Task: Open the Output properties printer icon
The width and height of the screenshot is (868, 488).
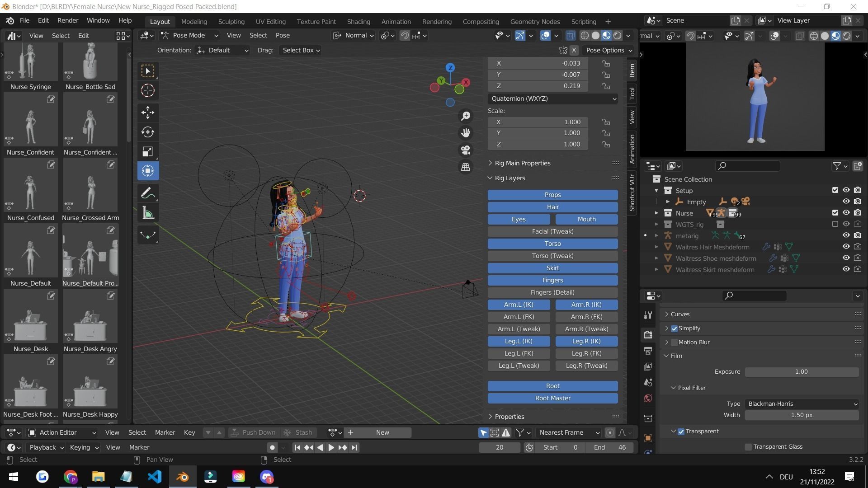Action: point(648,351)
